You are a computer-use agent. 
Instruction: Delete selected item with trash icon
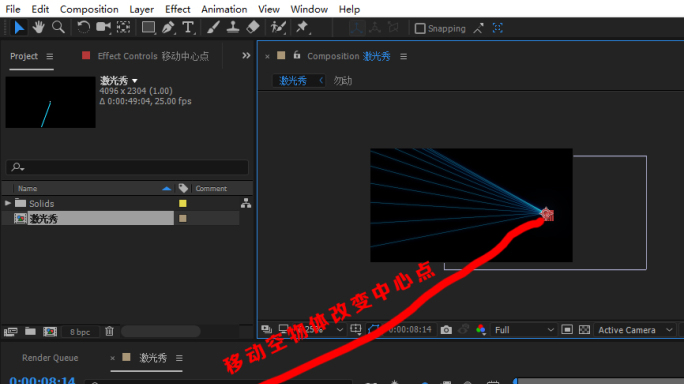(x=109, y=332)
